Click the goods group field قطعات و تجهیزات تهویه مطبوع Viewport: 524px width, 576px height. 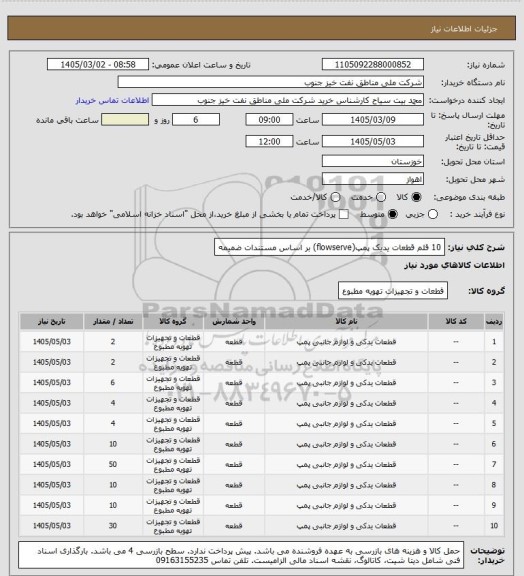393,291
